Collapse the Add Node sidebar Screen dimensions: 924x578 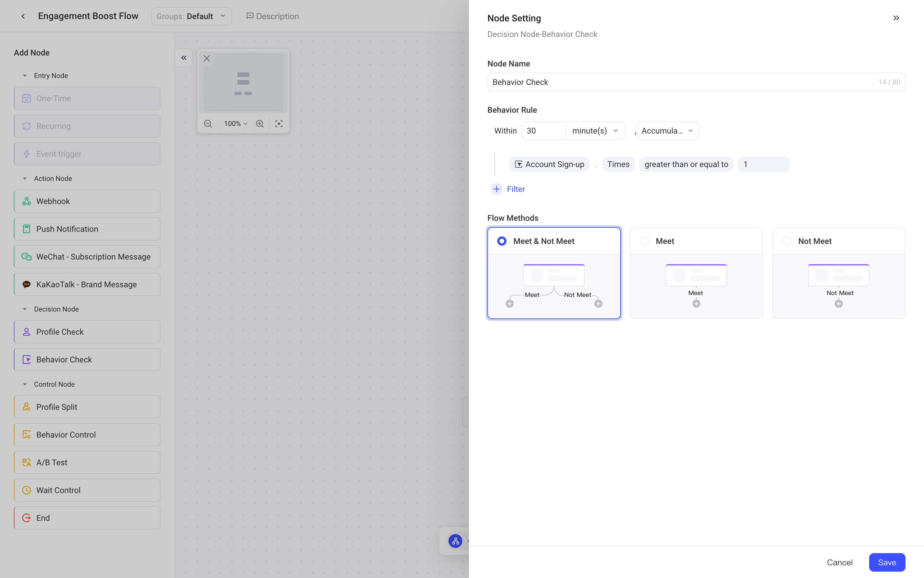coord(184,58)
